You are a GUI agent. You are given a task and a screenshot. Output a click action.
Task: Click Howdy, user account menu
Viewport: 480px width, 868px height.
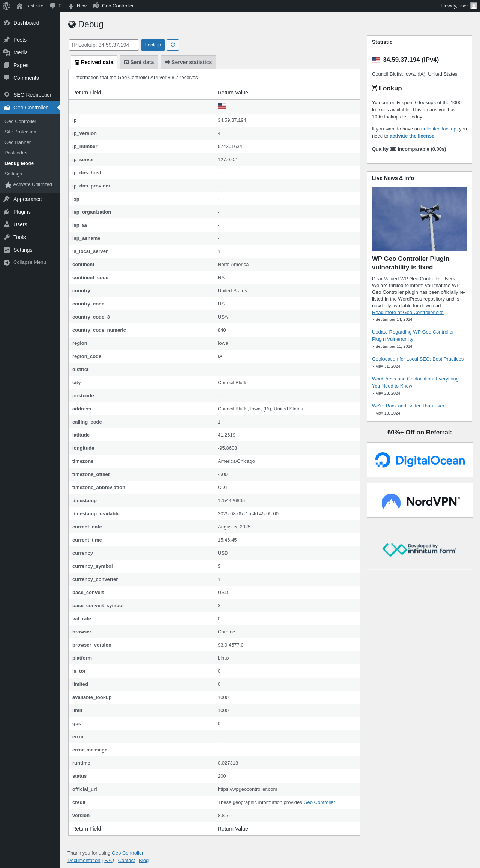pos(458,6)
